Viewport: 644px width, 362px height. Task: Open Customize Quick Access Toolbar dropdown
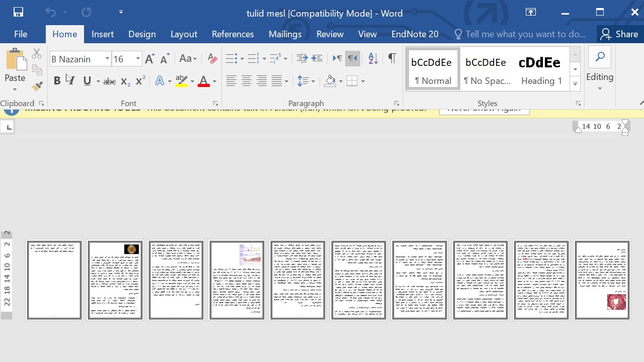tap(121, 12)
